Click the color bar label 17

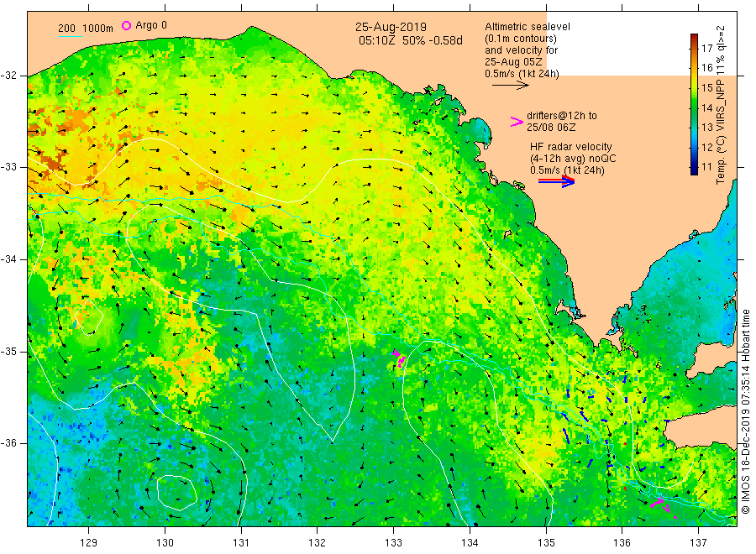click(x=706, y=48)
